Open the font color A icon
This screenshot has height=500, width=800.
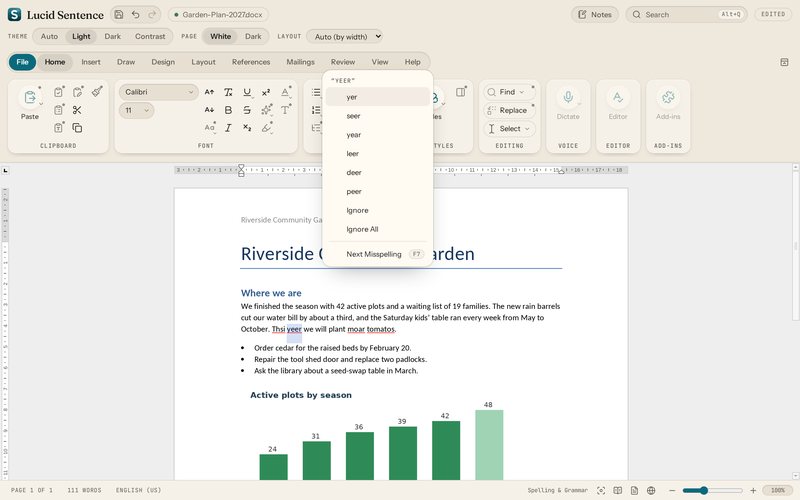[x=285, y=92]
